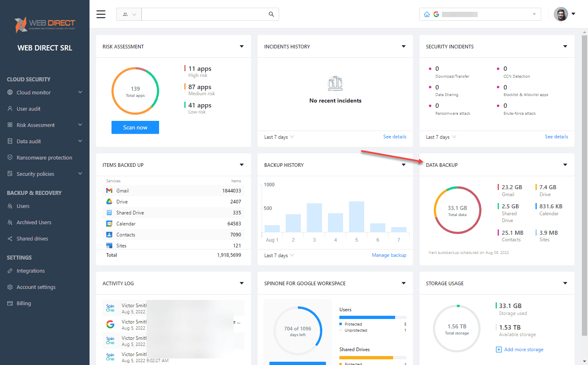The height and width of the screenshot is (365, 588).
Task: Open See details in Incidents History
Action: pyautogui.click(x=395, y=137)
